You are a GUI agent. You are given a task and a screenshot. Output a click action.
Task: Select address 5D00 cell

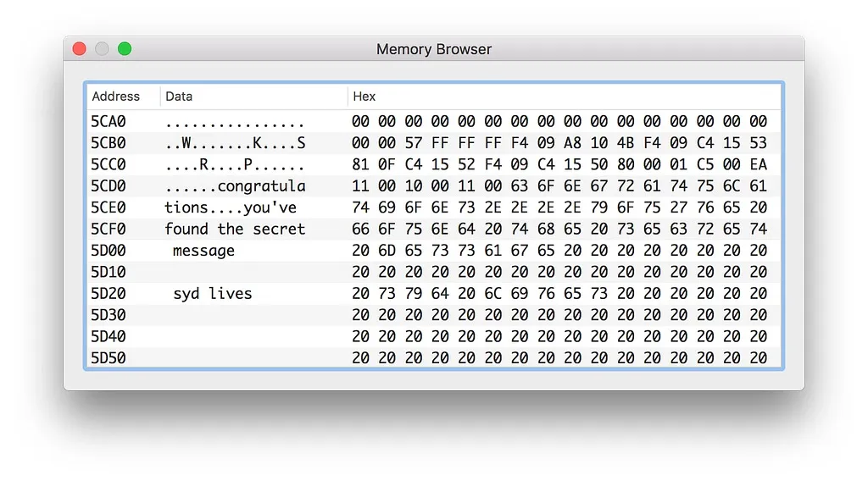(108, 251)
